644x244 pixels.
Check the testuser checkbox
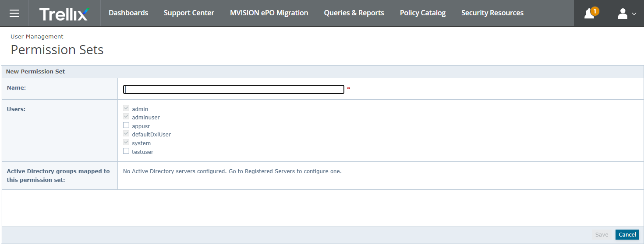pyautogui.click(x=126, y=151)
